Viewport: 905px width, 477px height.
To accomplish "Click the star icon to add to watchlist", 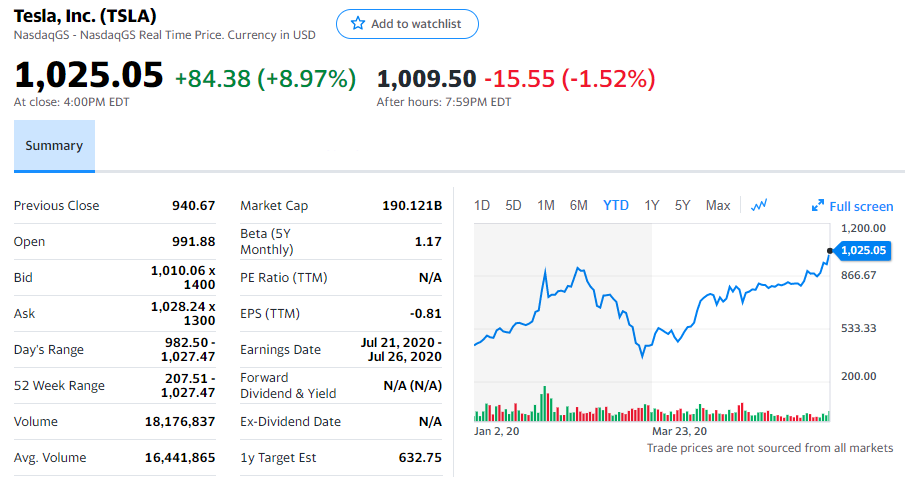I will coord(357,24).
